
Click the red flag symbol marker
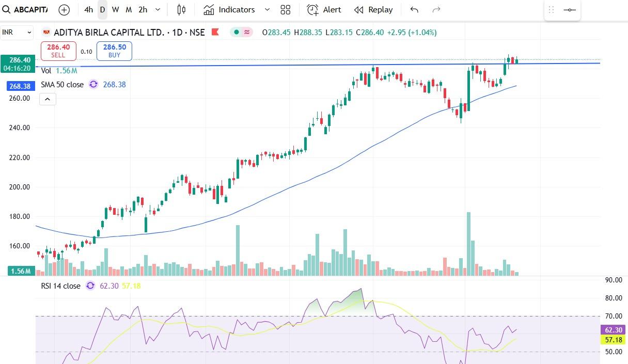[x=215, y=32]
